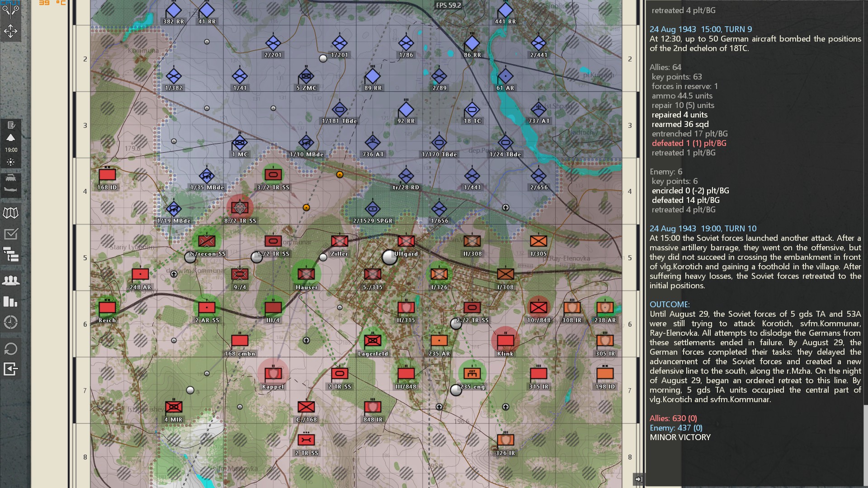This screenshot has width=868, height=488.
Task: Click the tank vehicle icon in sidebar
Action: 11,178
